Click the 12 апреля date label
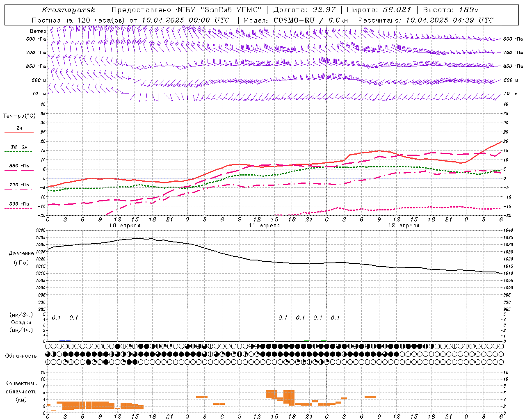 [x=403, y=226]
